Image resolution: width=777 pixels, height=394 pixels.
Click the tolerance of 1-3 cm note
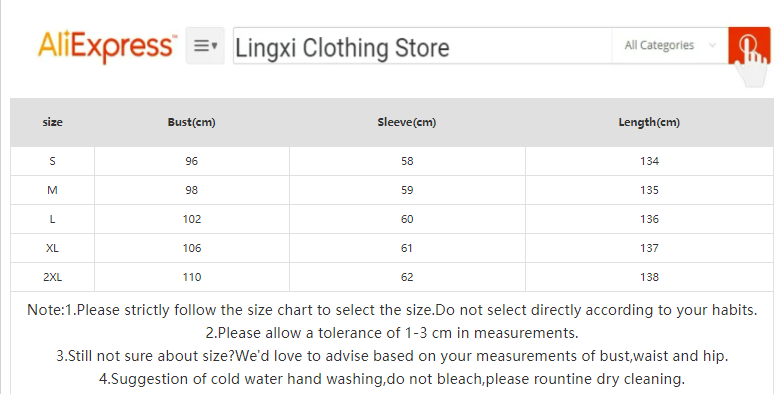coord(392,333)
